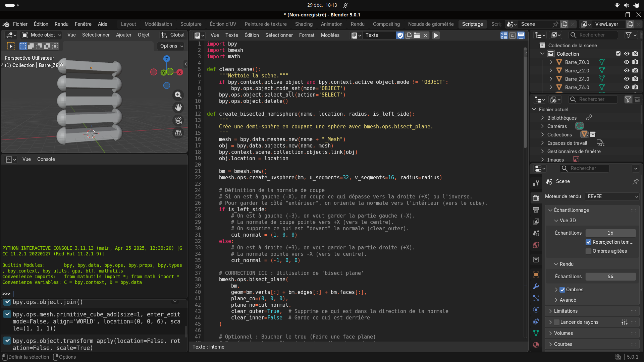This screenshot has width=644, height=362.
Task: Open the Moteur de rendu EEVEE dropdown
Action: point(612,196)
